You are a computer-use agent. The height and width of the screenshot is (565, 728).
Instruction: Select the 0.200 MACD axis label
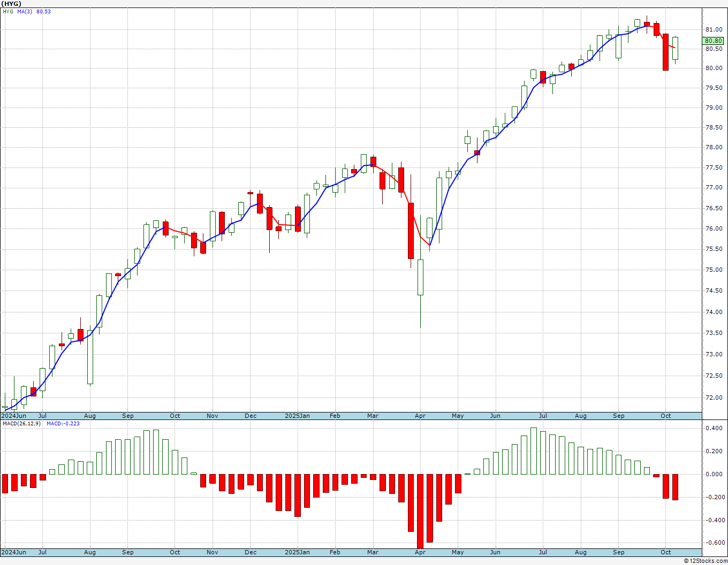[713, 451]
